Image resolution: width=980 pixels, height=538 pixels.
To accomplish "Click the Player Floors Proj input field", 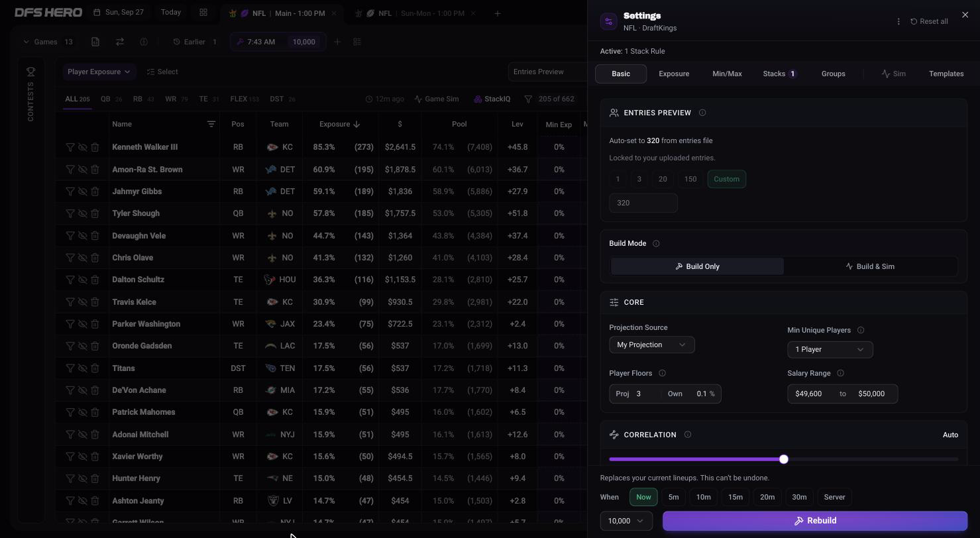I will (x=645, y=394).
